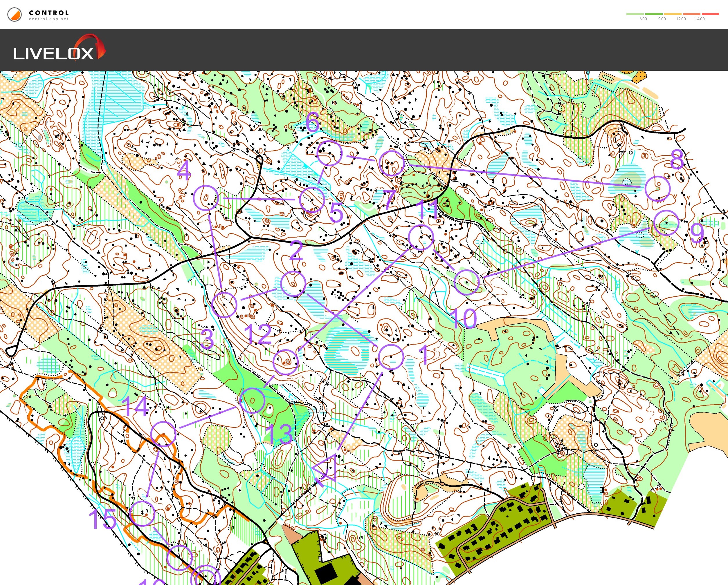
Task: Select the orange pace legend swatch
Action: coord(691,14)
